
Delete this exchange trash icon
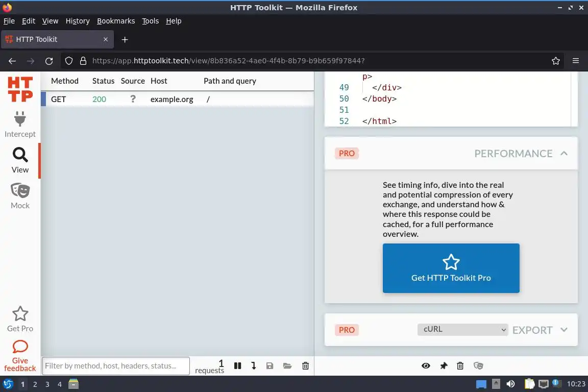coord(460,366)
